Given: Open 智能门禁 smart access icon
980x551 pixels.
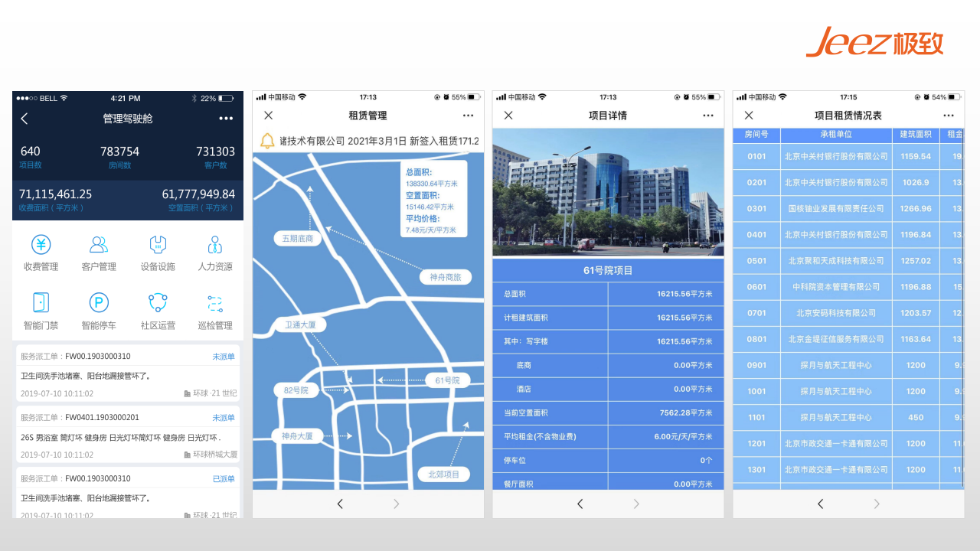Looking at the screenshot, I should tap(41, 302).
